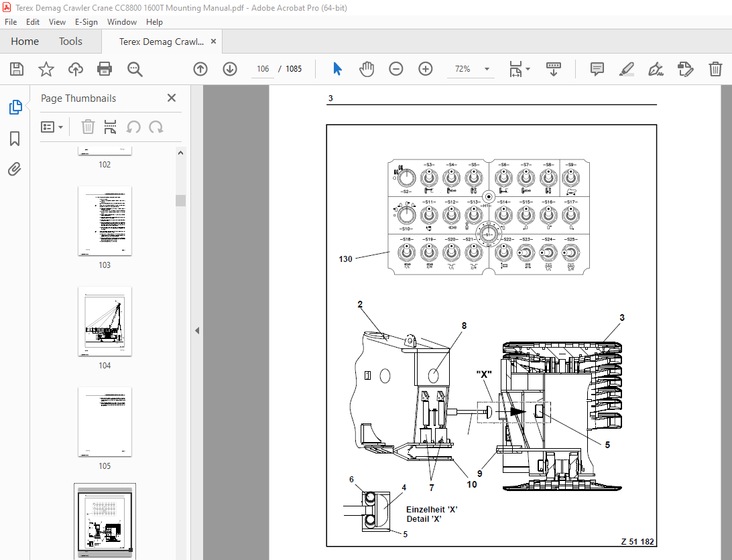The width and height of the screenshot is (732, 560).
Task: Open the Bookmarks panel
Action: pos(15,139)
